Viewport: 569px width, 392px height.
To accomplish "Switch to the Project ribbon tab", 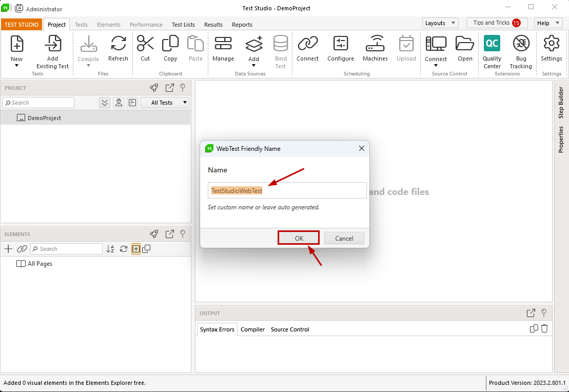I will [56, 24].
